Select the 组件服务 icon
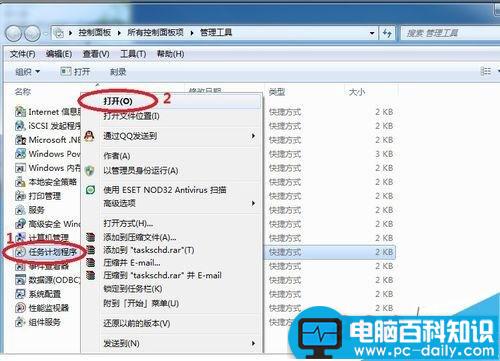The height and width of the screenshot is (361, 500). pos(20,322)
